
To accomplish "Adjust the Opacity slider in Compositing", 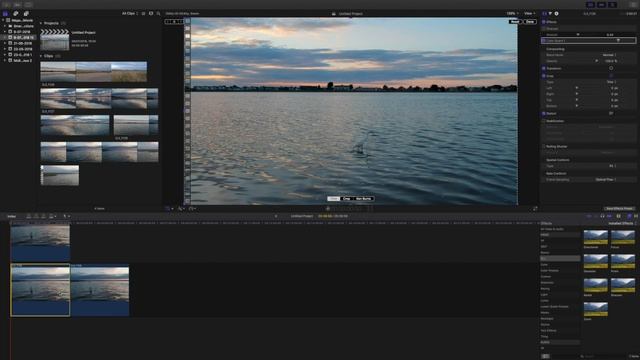I will (596, 61).
